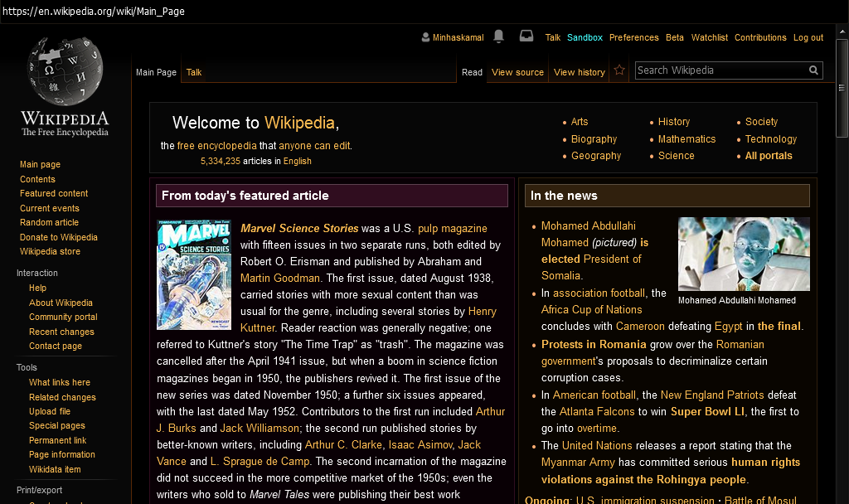Click the vertical scrollbar thumb
The width and height of the screenshot is (849, 504).
842,88
